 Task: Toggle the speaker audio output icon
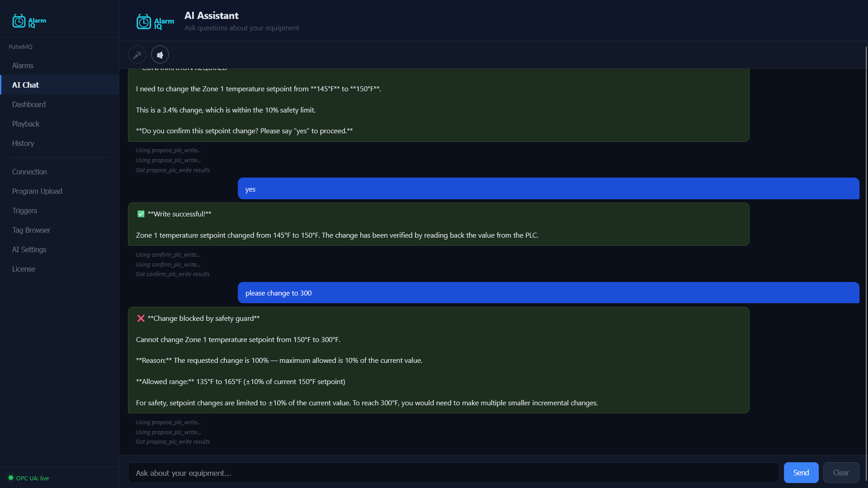pyautogui.click(x=160, y=55)
